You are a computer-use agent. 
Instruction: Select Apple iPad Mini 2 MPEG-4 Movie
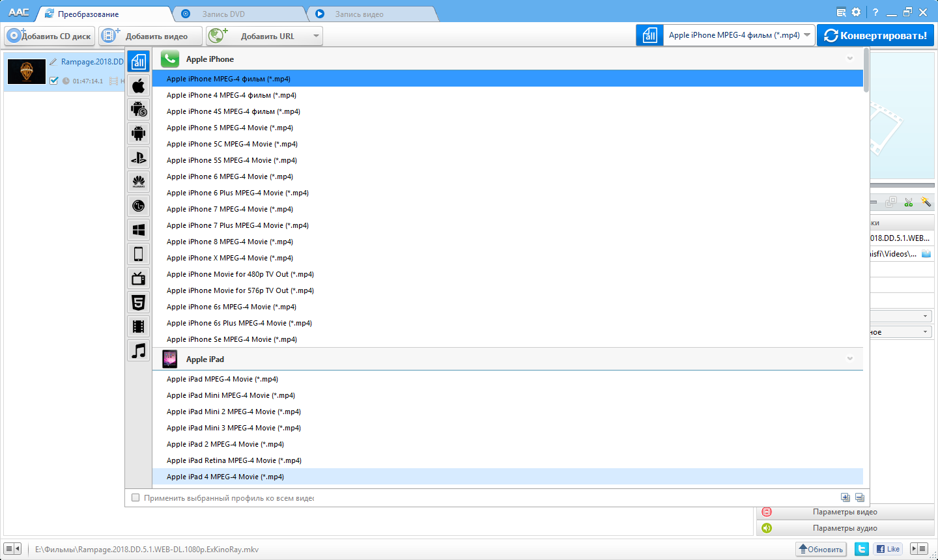pyautogui.click(x=507, y=412)
